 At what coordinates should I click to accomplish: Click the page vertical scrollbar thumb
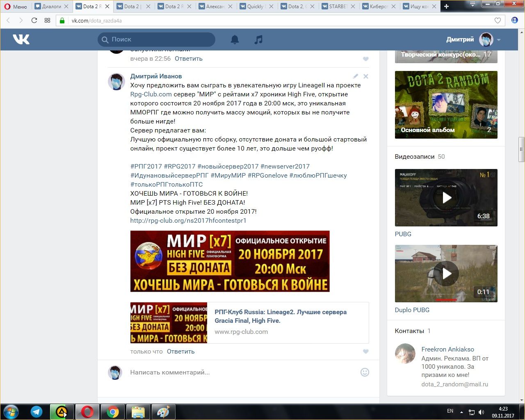click(522, 149)
